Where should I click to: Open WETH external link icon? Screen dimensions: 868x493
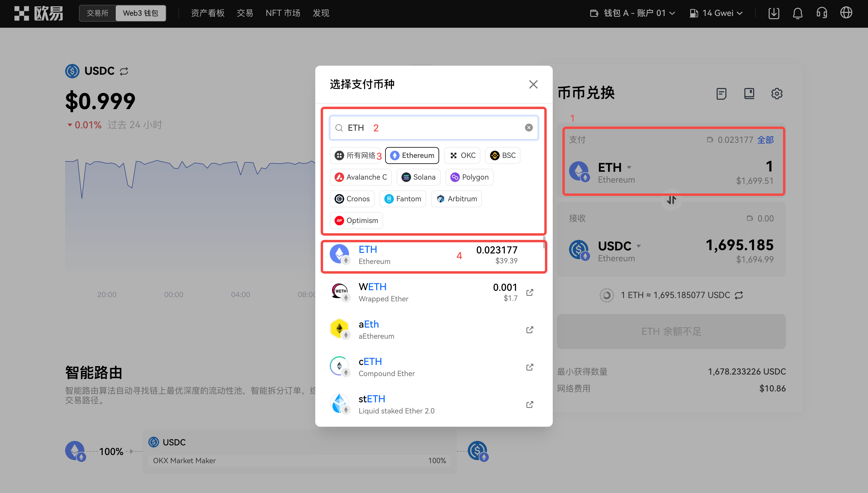click(x=530, y=292)
